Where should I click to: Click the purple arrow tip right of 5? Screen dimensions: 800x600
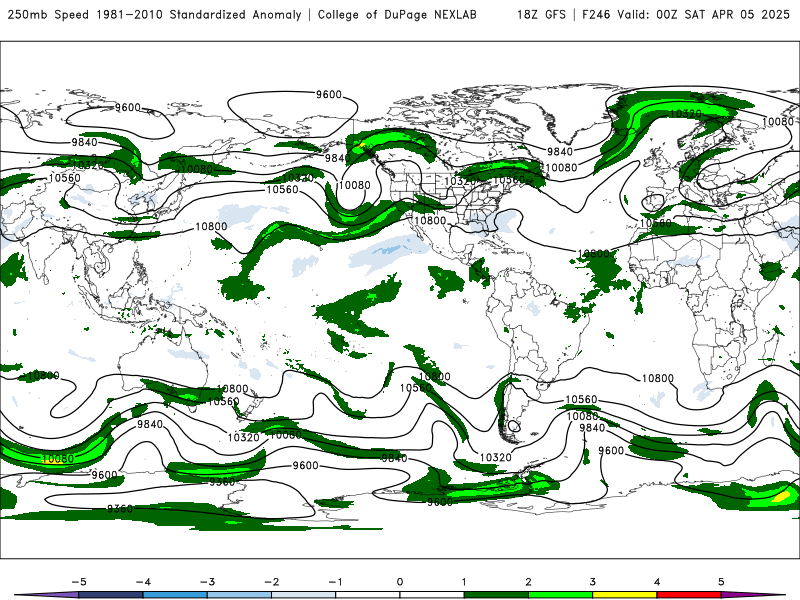753,595
